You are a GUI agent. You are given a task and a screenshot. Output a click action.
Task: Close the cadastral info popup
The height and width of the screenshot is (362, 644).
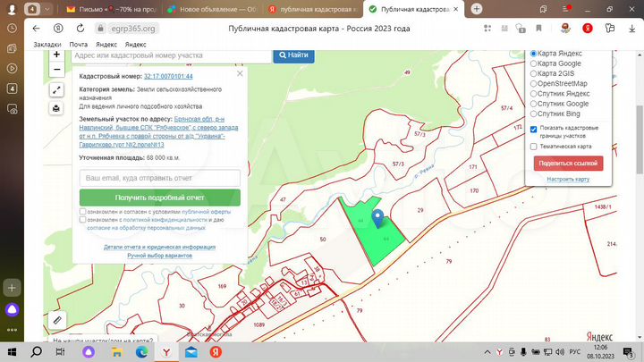[240, 74]
